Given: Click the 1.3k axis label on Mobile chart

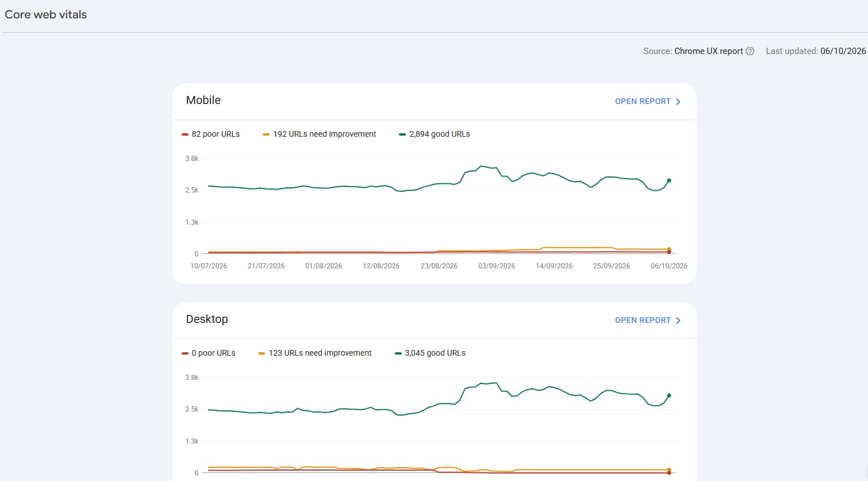Looking at the screenshot, I should click(192, 222).
